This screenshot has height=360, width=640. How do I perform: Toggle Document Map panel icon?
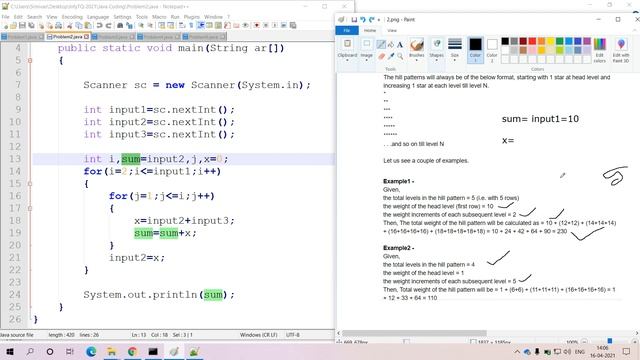coord(218,25)
